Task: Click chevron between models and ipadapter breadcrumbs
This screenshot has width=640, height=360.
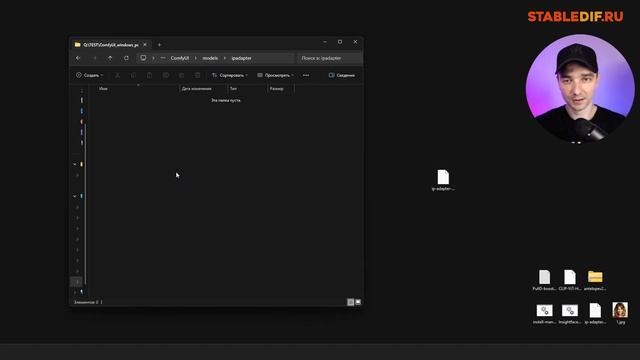Action: [224, 58]
